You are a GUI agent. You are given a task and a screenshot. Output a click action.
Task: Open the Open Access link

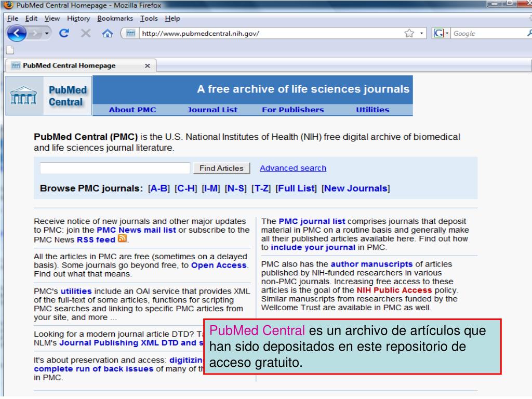pos(219,265)
